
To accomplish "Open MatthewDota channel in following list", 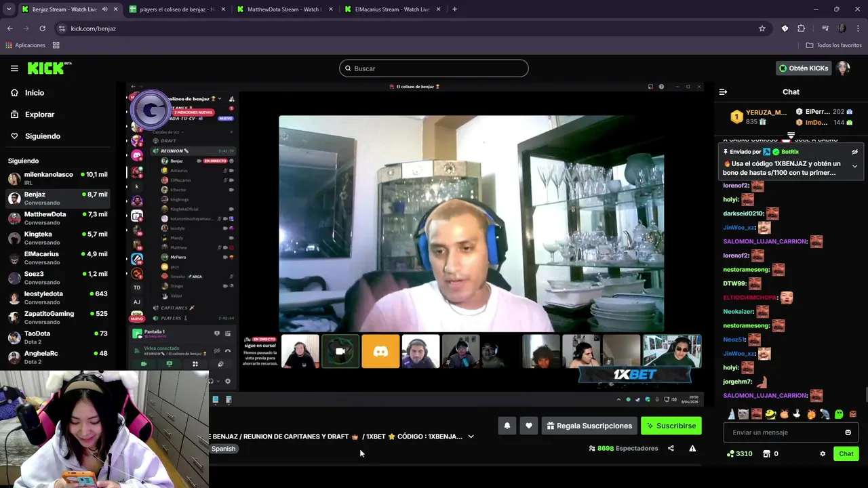I will (58, 218).
